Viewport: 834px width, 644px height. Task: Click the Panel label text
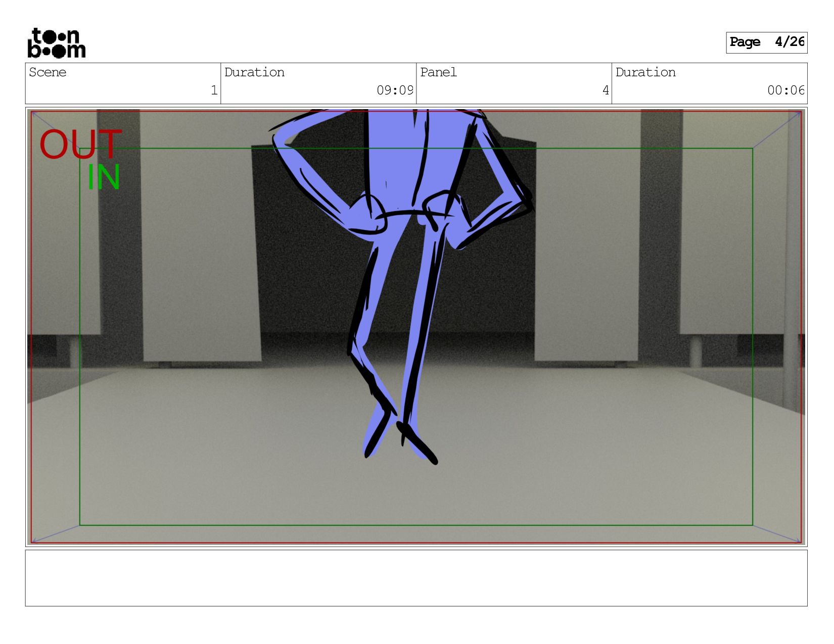(438, 72)
